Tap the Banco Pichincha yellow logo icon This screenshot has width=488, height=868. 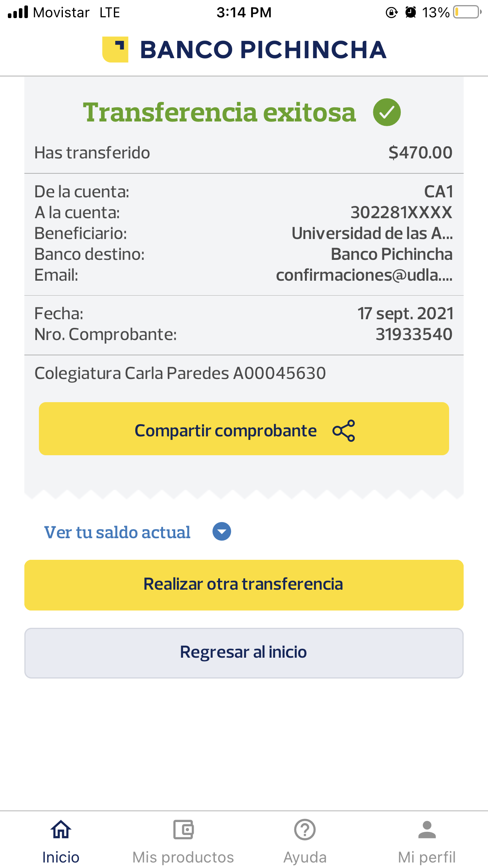click(x=115, y=50)
